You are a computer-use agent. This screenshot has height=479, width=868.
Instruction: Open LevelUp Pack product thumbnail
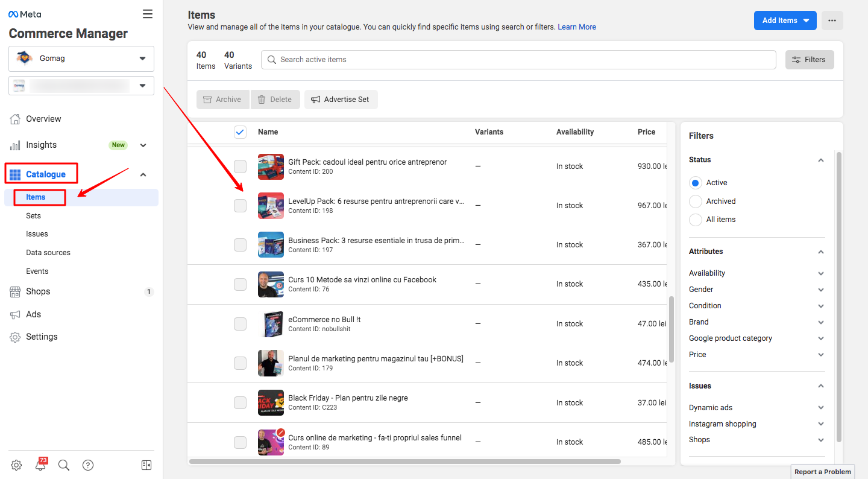click(x=271, y=206)
